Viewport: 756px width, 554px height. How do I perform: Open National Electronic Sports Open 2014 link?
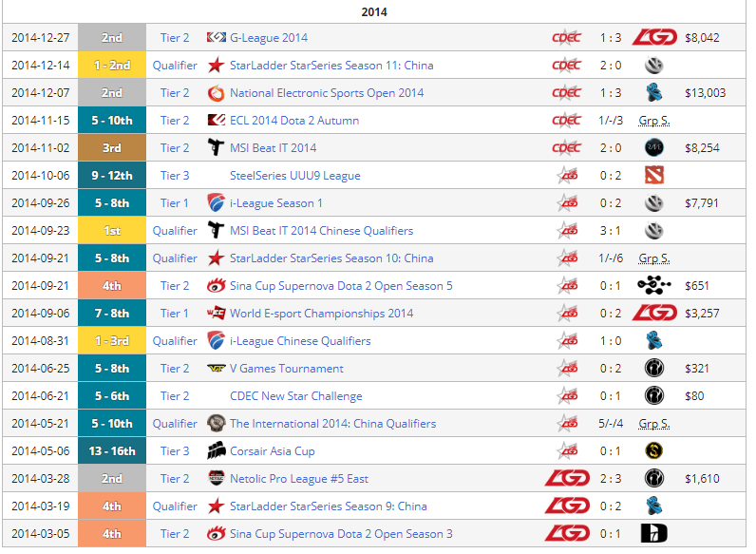327,93
